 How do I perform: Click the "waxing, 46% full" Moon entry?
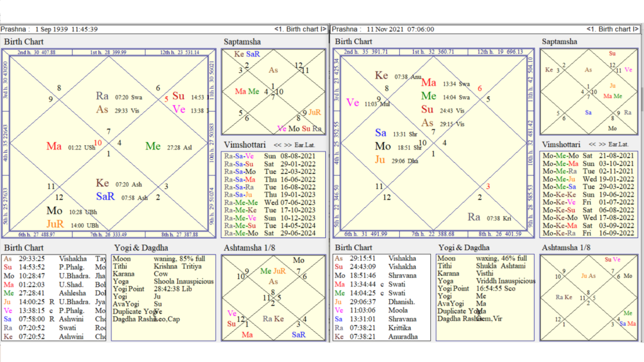tap(501, 258)
